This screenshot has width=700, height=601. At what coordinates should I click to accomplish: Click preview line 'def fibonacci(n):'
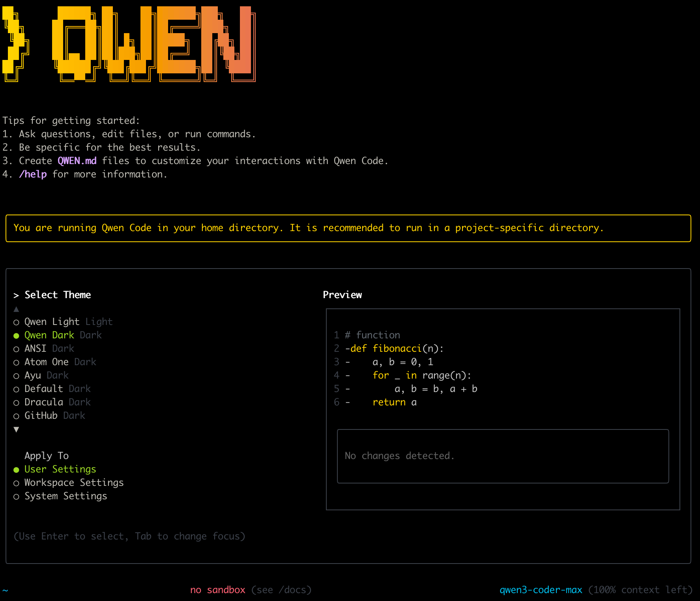click(x=397, y=349)
